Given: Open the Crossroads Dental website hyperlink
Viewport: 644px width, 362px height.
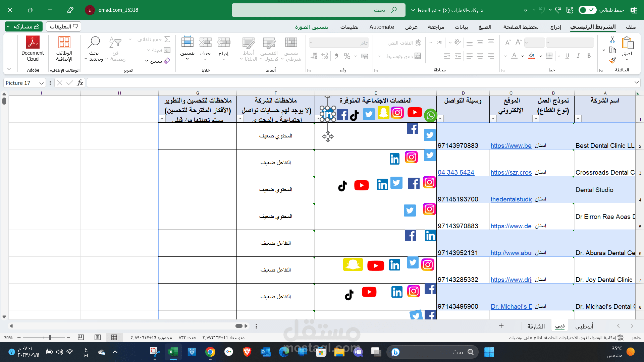Looking at the screenshot, I should [x=511, y=172].
